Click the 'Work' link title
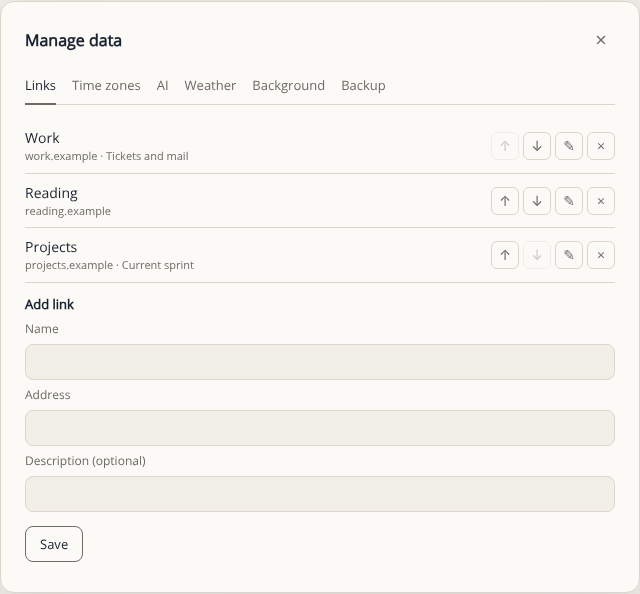Screen dimensions: 640x594 42,138
